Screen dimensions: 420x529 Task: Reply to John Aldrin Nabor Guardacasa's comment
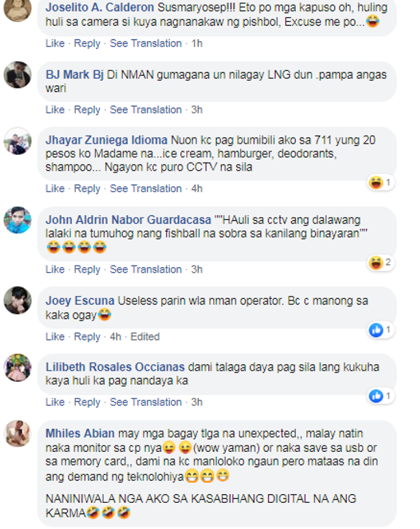coord(87,270)
